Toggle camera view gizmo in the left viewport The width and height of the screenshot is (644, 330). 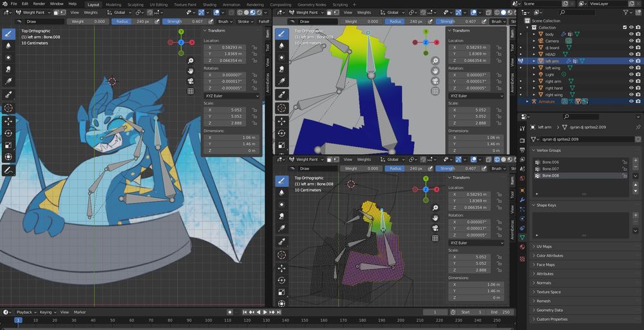pos(191,81)
